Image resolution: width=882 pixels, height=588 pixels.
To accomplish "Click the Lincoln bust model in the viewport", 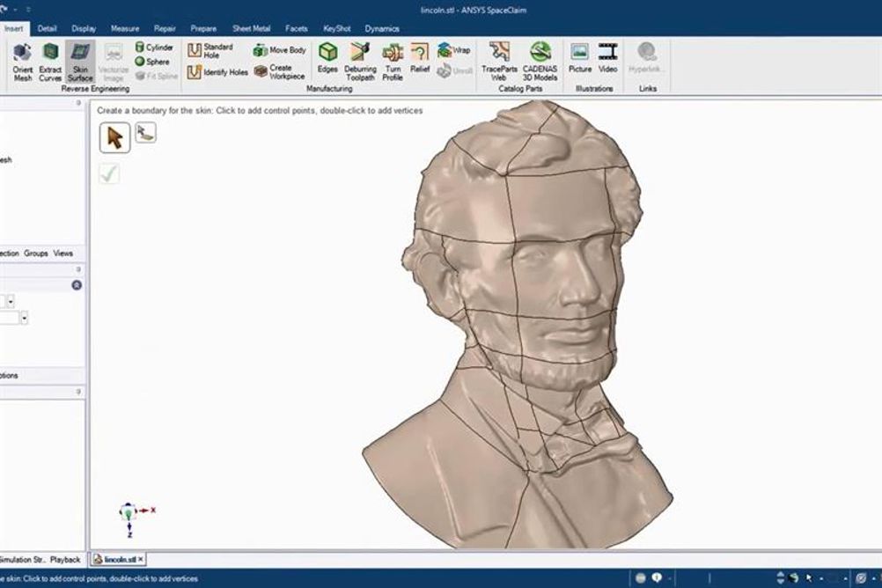I will coord(517,327).
